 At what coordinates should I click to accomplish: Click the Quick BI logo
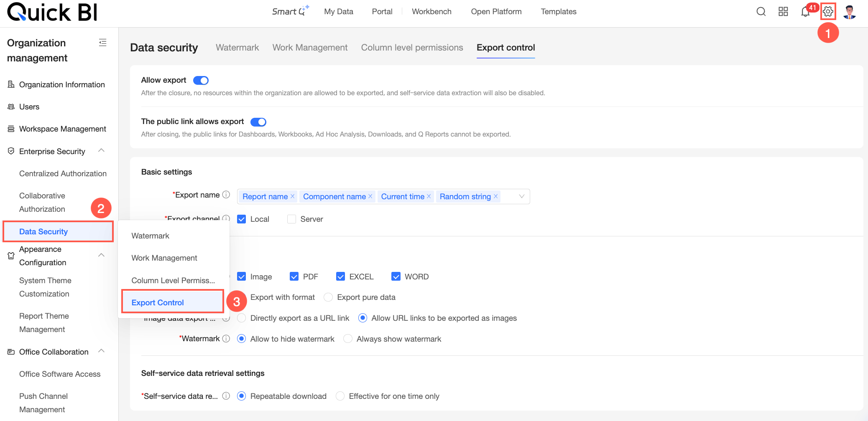(52, 12)
